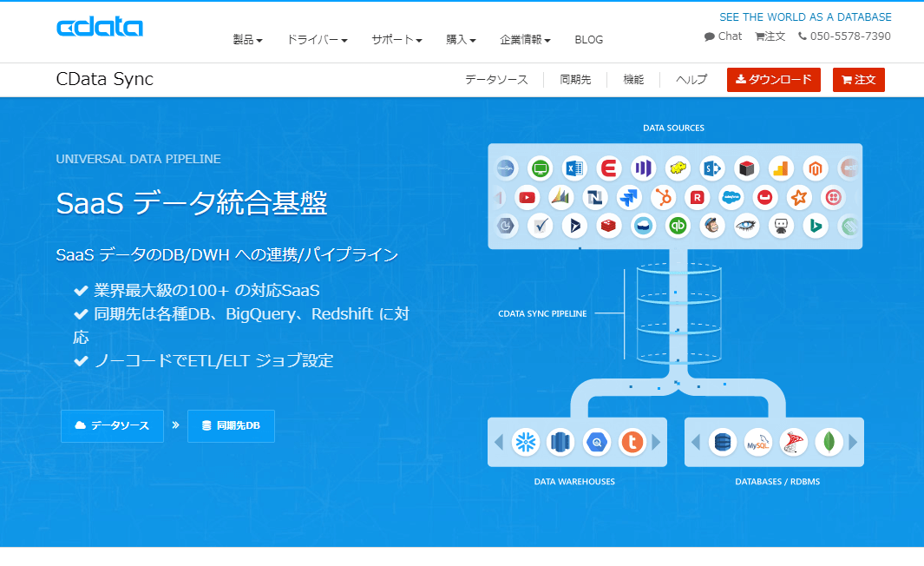Open the 機能 sub-navigation tab
The width and height of the screenshot is (924, 566).
pyautogui.click(x=633, y=80)
